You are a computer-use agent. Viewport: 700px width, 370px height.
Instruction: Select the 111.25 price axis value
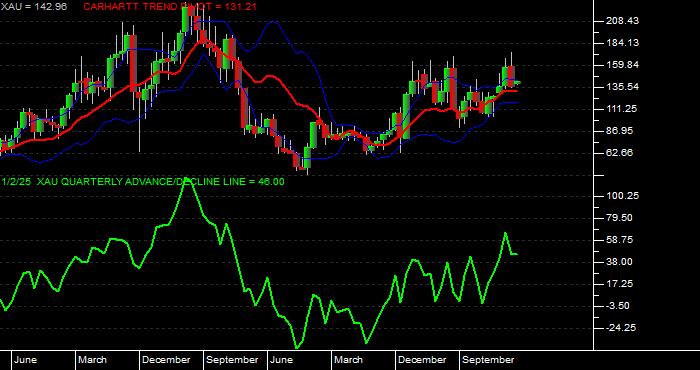622,109
